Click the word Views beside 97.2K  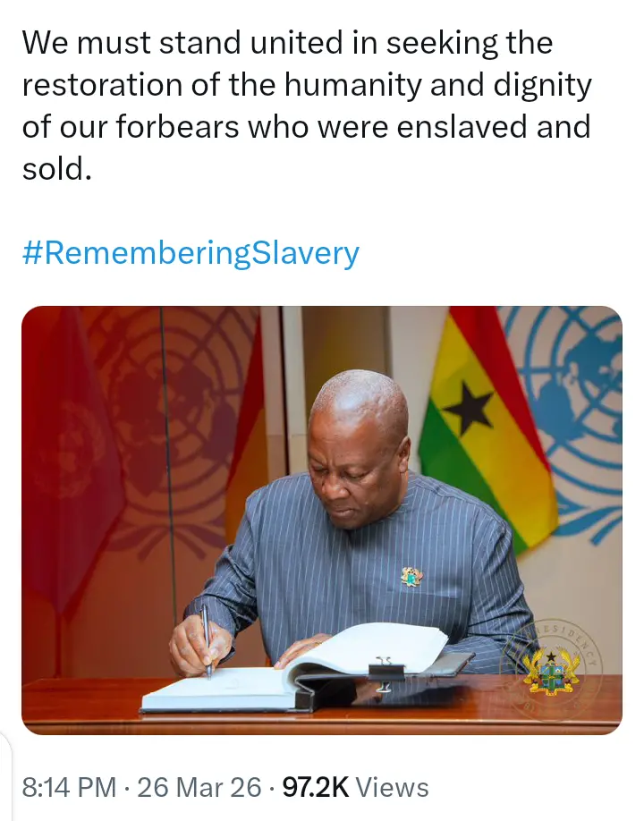(392, 787)
